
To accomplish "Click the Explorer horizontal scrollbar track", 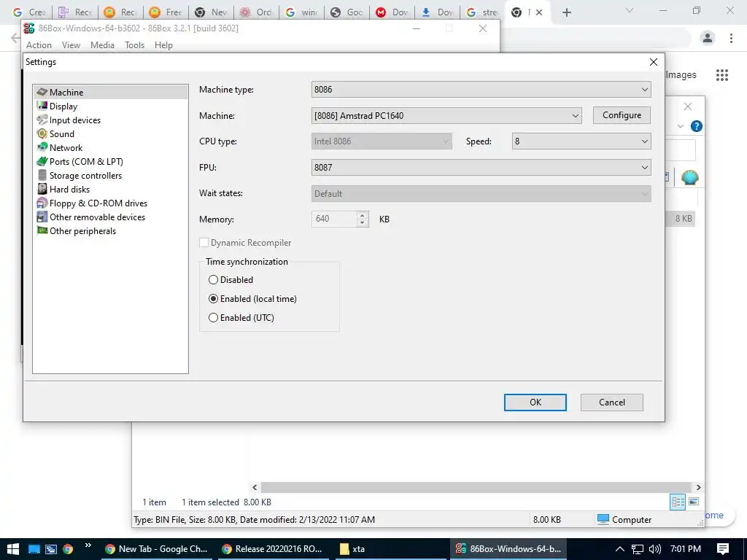I will [x=476, y=487].
